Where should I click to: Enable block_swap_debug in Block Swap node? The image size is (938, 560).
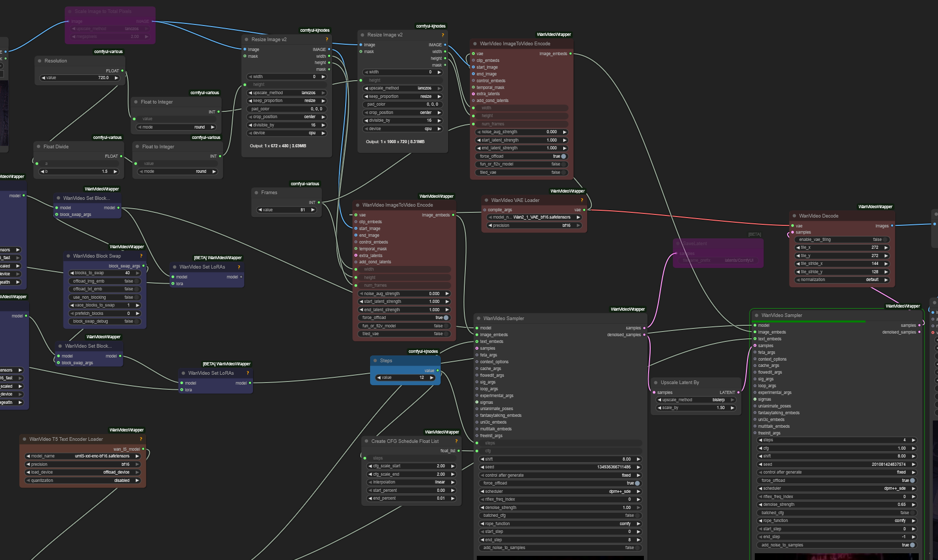tap(105, 321)
